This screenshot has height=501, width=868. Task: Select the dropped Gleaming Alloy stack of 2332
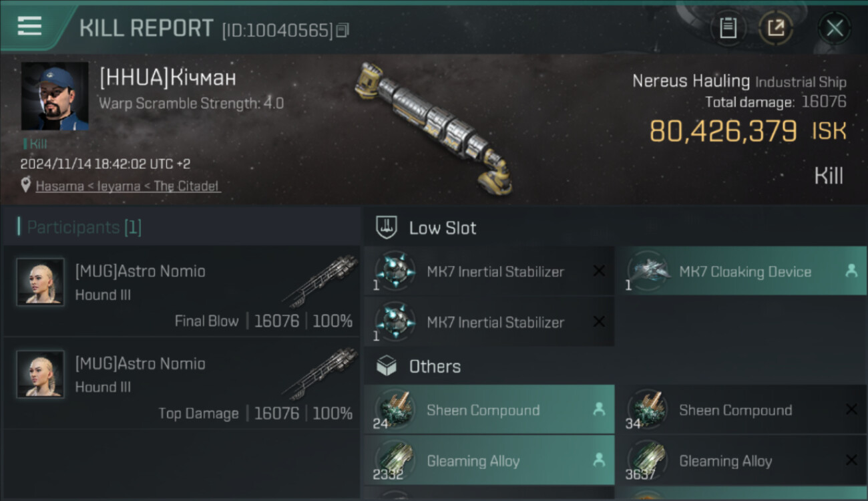coord(489,460)
